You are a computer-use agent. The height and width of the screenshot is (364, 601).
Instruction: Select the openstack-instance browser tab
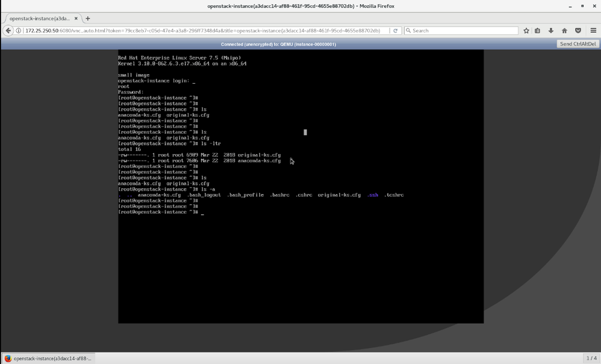point(40,19)
